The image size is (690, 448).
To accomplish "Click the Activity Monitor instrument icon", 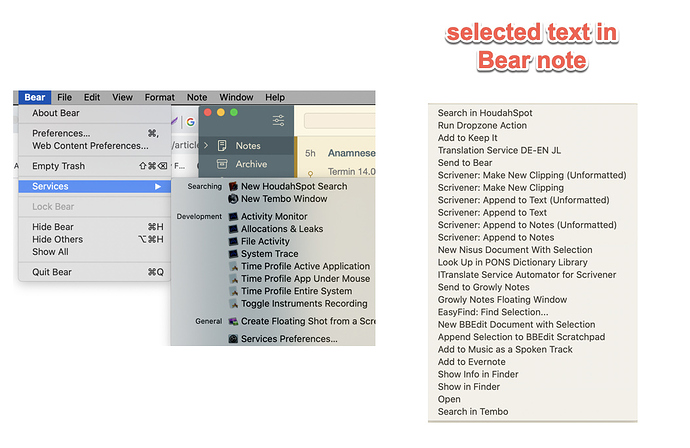I will [233, 217].
